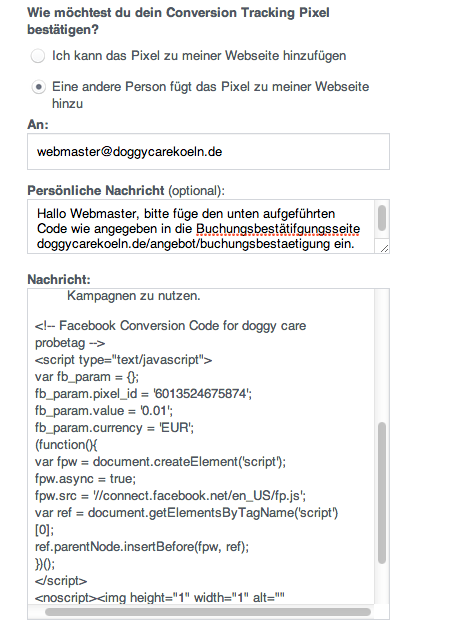Focus the 'An:' email address field
The height and width of the screenshot is (633, 453).
click(x=208, y=152)
